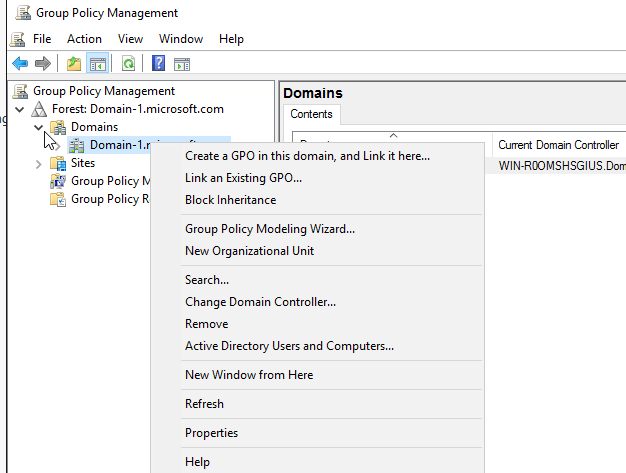Choose New Organizational Unit

[318, 251]
